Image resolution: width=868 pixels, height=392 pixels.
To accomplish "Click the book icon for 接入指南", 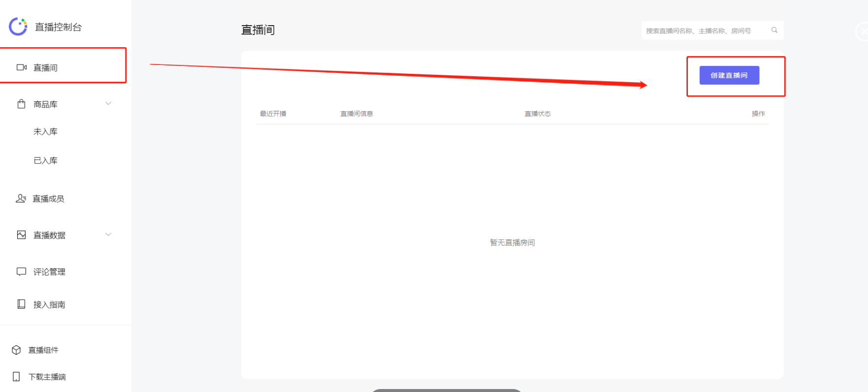I will tap(21, 304).
